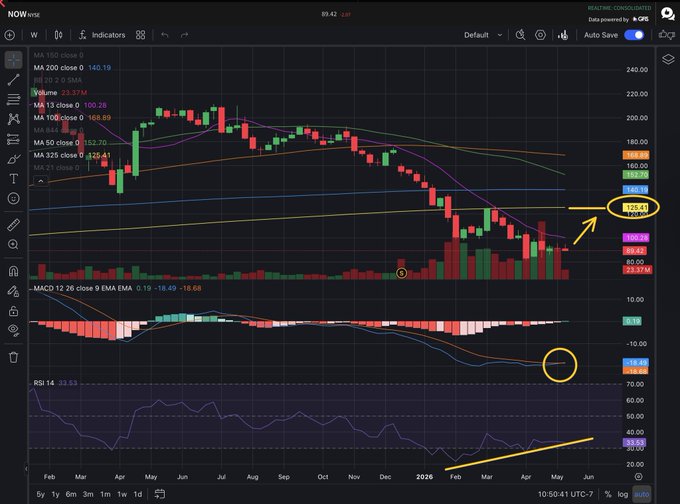Delete drawings with the trash icon
The width and height of the screenshot is (680, 504).
[13, 357]
